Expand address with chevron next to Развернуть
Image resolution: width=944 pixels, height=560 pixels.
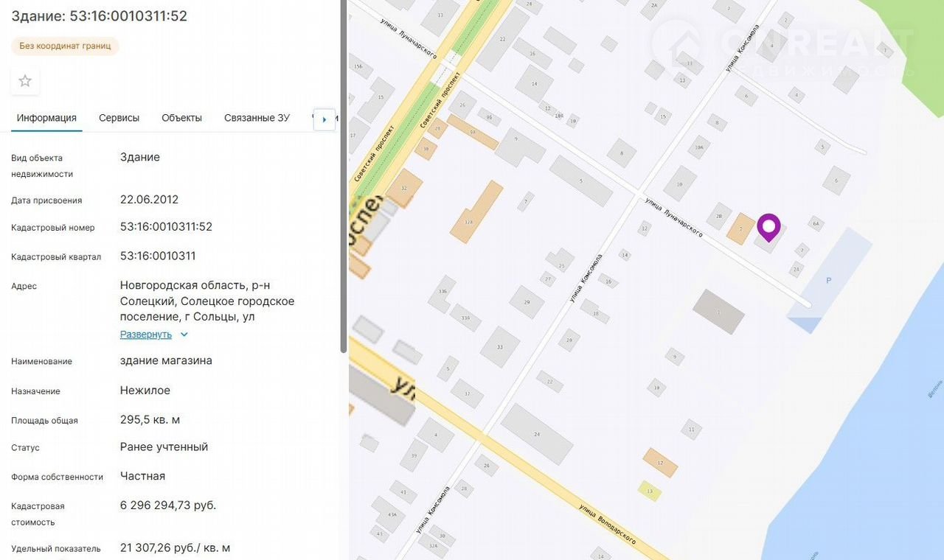pos(184,335)
